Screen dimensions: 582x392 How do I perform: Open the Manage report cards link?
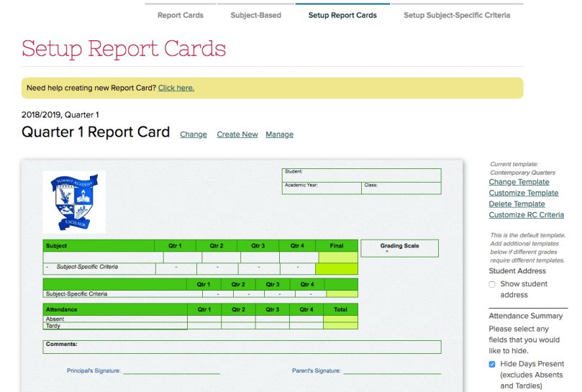coord(280,135)
